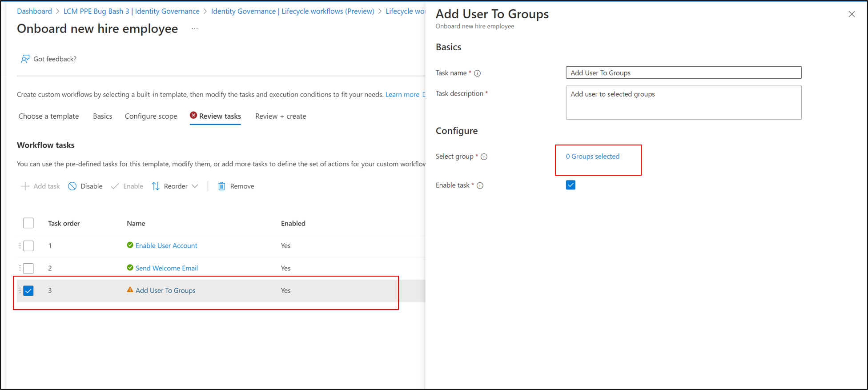Go to Dashboard in the breadcrumb
Screen dimensions: 868x390
click(x=34, y=11)
